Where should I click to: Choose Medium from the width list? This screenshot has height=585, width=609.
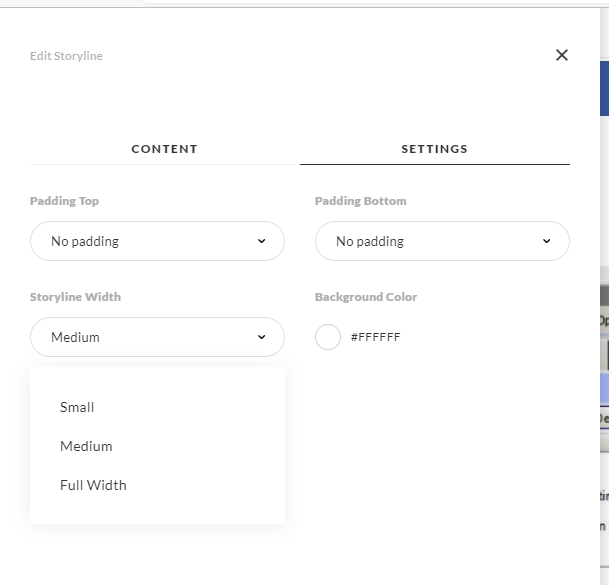(x=86, y=446)
